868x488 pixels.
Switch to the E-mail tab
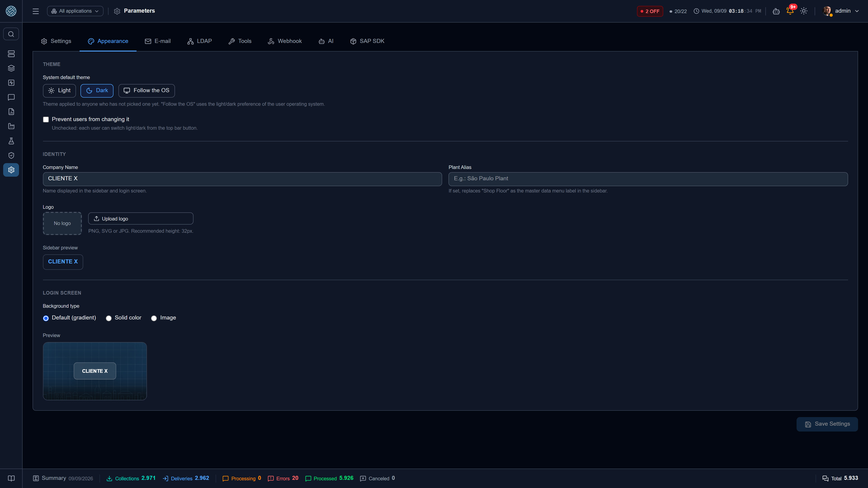click(x=158, y=41)
